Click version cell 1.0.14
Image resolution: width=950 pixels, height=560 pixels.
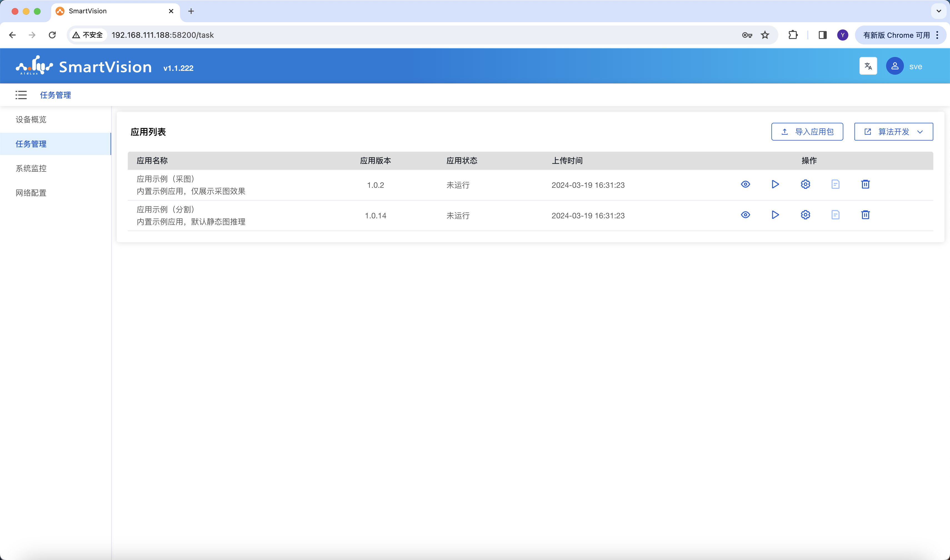click(375, 216)
